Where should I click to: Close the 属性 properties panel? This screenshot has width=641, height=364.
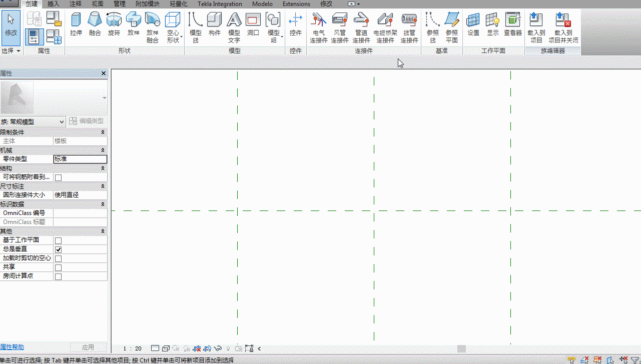pos(104,73)
